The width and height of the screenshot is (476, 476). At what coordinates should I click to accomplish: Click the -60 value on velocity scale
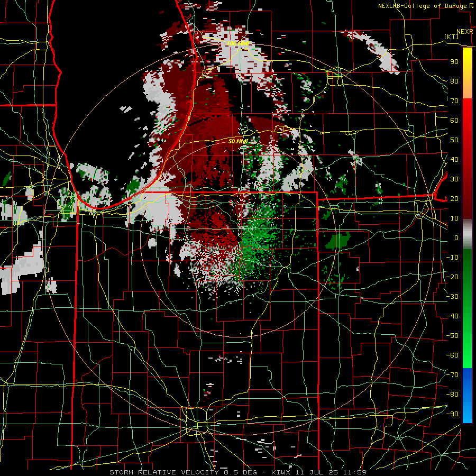pyautogui.click(x=452, y=355)
